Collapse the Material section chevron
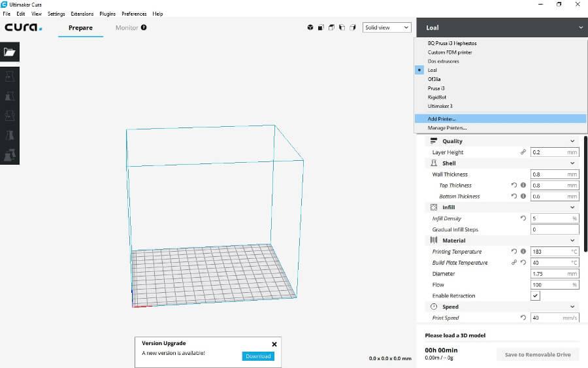This screenshot has height=368, width=588. (x=572, y=241)
